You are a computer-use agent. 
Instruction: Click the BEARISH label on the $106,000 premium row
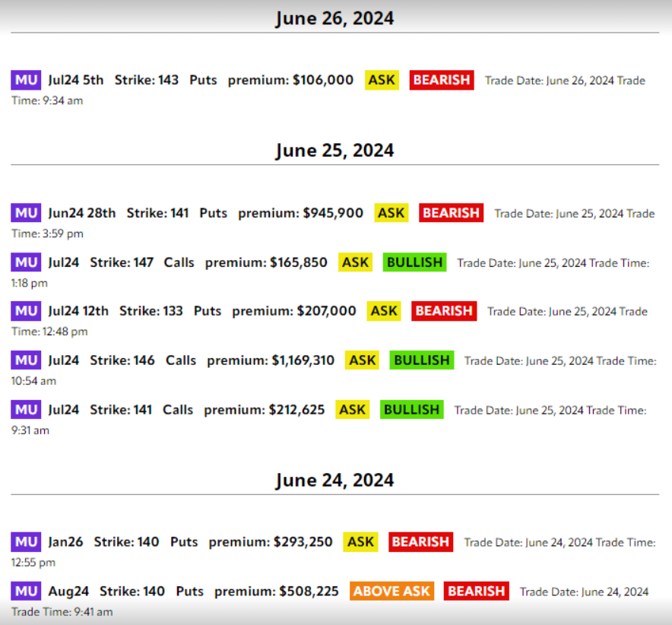tap(442, 80)
